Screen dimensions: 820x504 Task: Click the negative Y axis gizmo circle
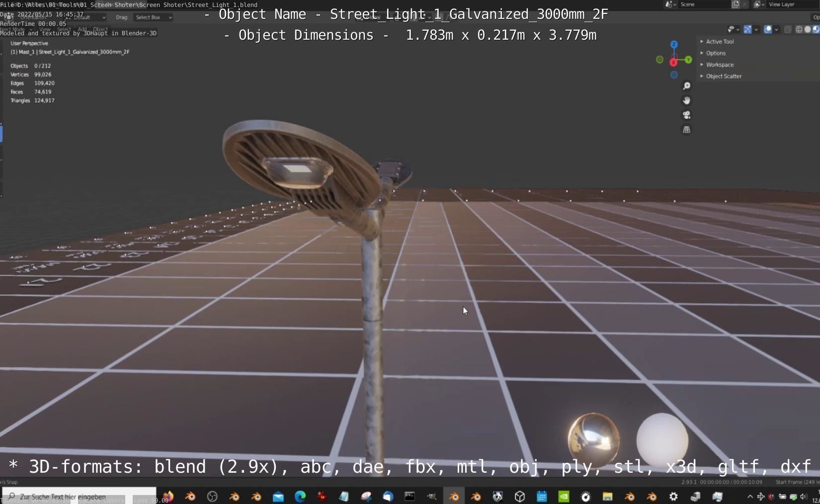coord(659,60)
